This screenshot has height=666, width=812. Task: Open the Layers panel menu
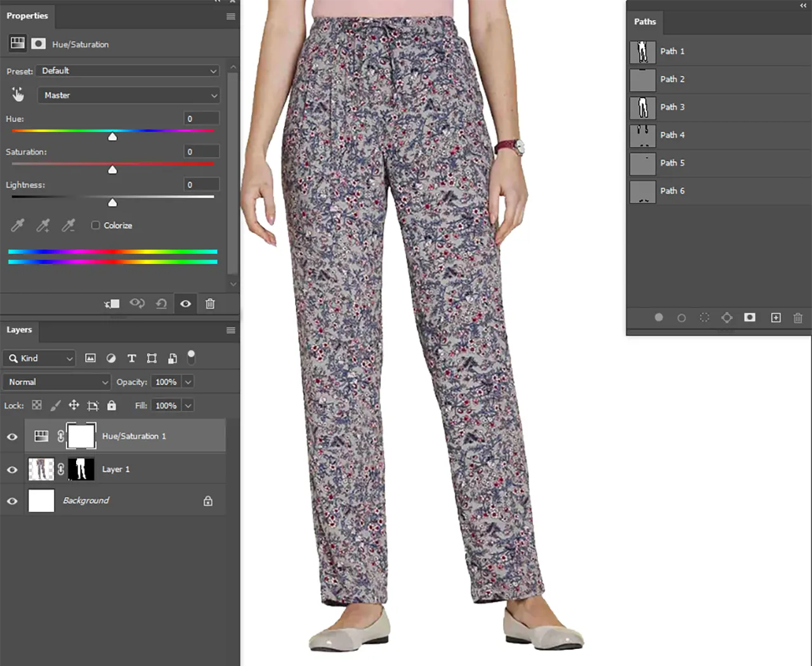tap(231, 330)
